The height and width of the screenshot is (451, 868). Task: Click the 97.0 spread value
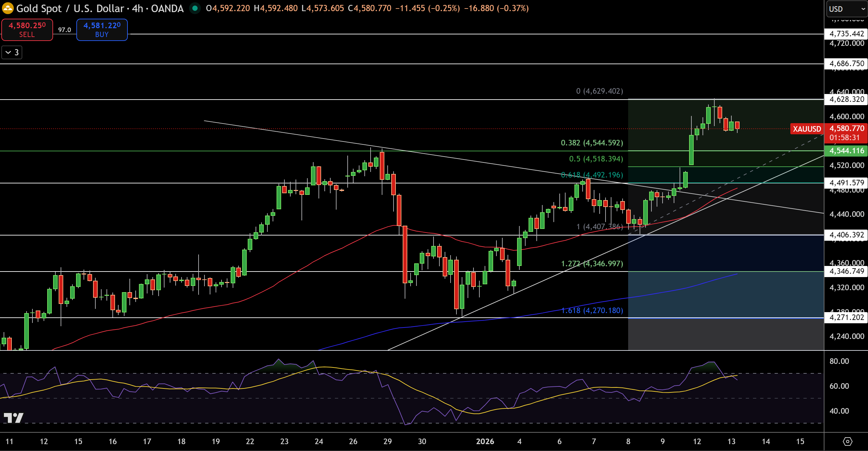[64, 30]
